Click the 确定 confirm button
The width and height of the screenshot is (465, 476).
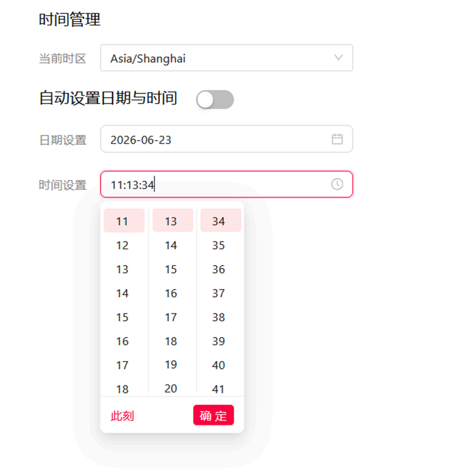[213, 416]
